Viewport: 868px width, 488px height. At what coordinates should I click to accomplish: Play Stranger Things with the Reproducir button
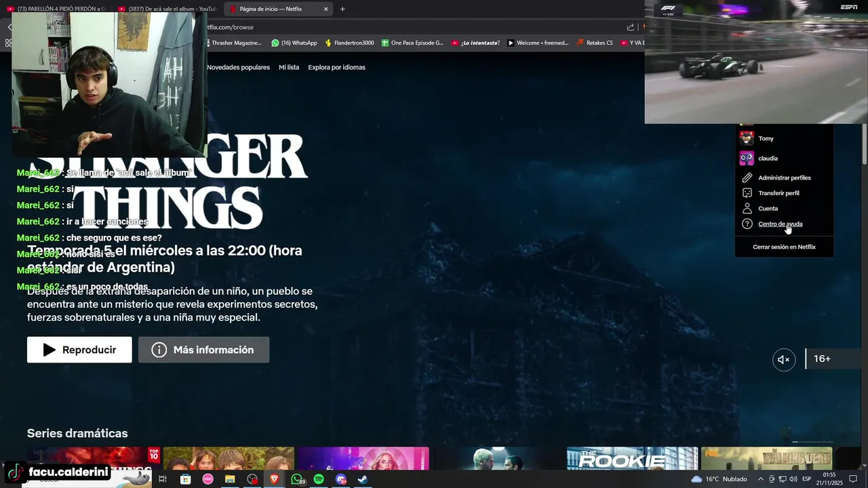coord(79,350)
